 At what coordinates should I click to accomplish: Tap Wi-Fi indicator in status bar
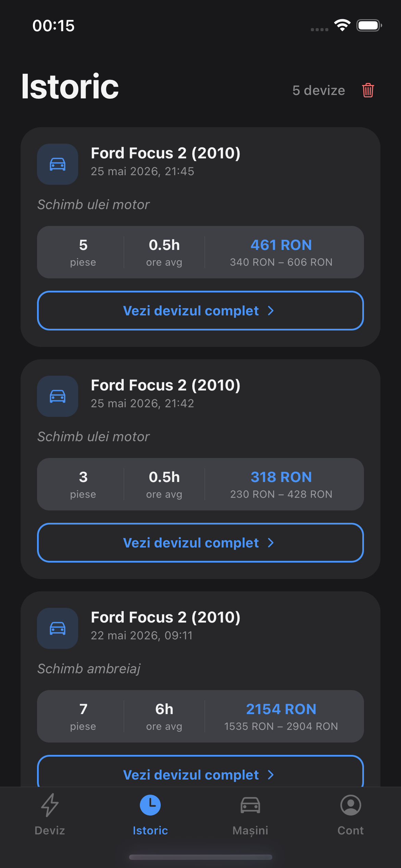[342, 25]
